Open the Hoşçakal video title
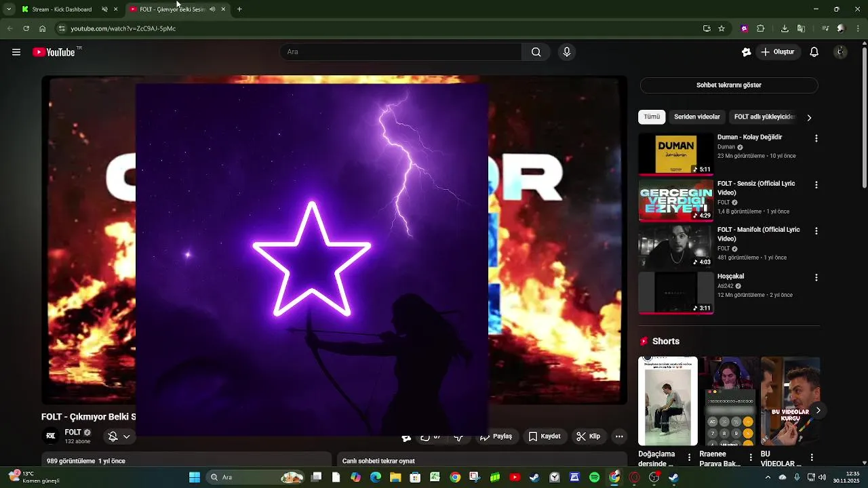Image resolution: width=868 pixels, height=488 pixels. click(731, 276)
